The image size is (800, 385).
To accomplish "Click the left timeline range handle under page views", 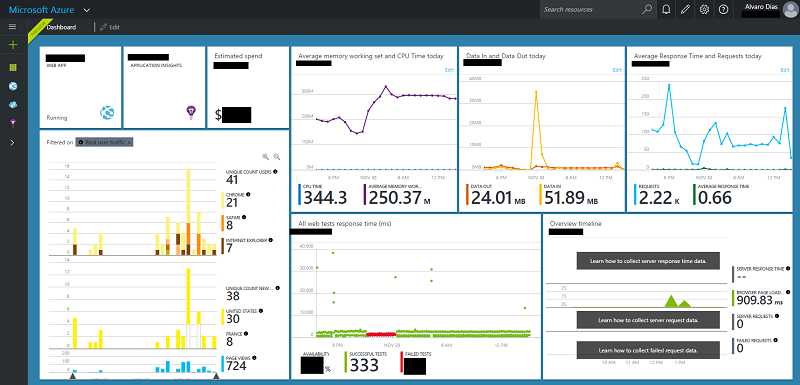I will click(x=72, y=376).
